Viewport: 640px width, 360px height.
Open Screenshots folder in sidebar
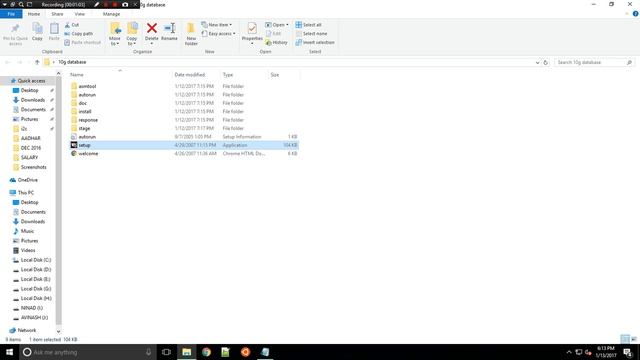[29, 167]
